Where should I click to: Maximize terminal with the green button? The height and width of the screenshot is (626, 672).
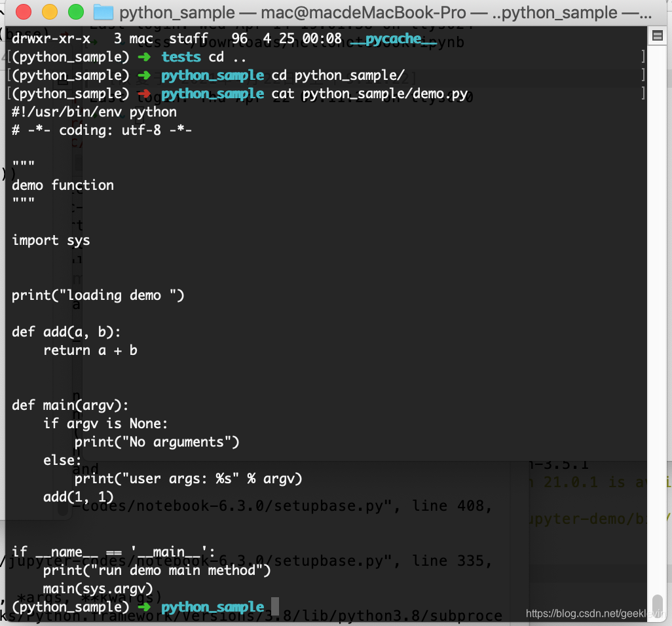(76, 12)
